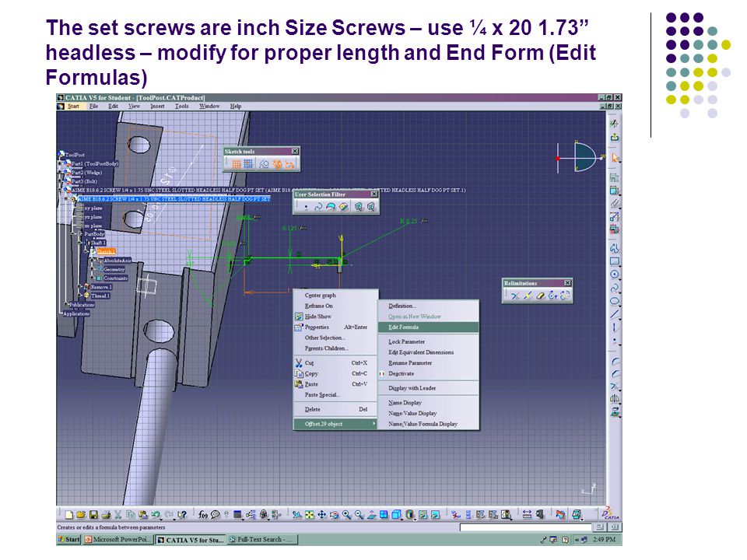Open the Help menu
The height and width of the screenshot is (560, 747).
point(236,107)
